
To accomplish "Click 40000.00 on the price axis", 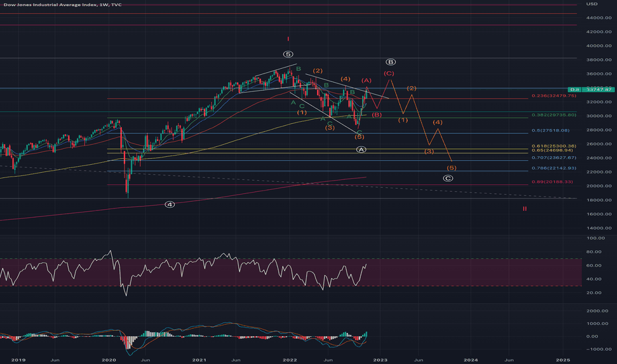I will (x=598, y=46).
